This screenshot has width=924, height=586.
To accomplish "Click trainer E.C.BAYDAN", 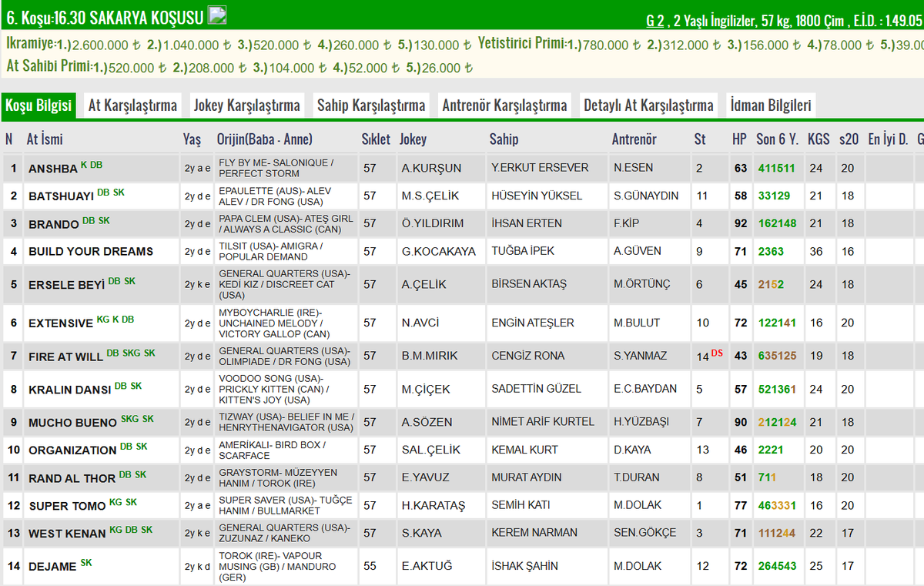I will [x=645, y=389].
